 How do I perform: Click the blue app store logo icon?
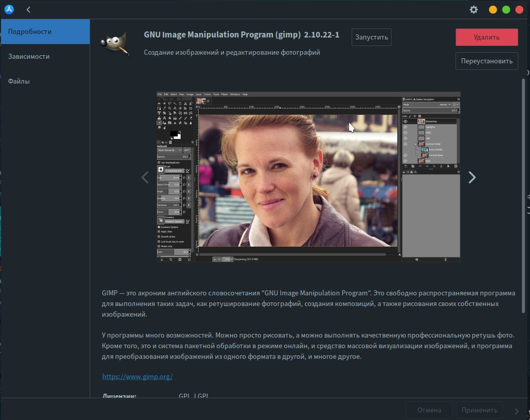[9, 10]
